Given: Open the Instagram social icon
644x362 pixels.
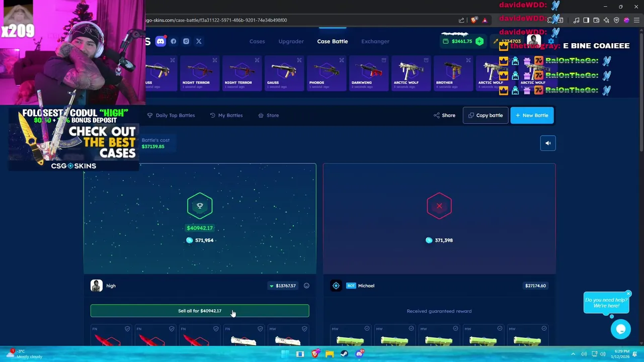Looking at the screenshot, I should click(x=186, y=41).
